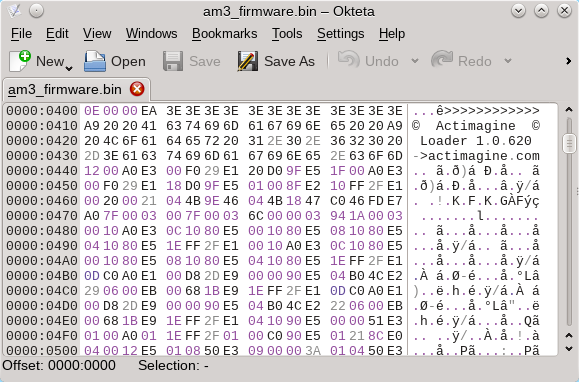Close the am3_firmware.bin tab with the red X

tap(137, 89)
